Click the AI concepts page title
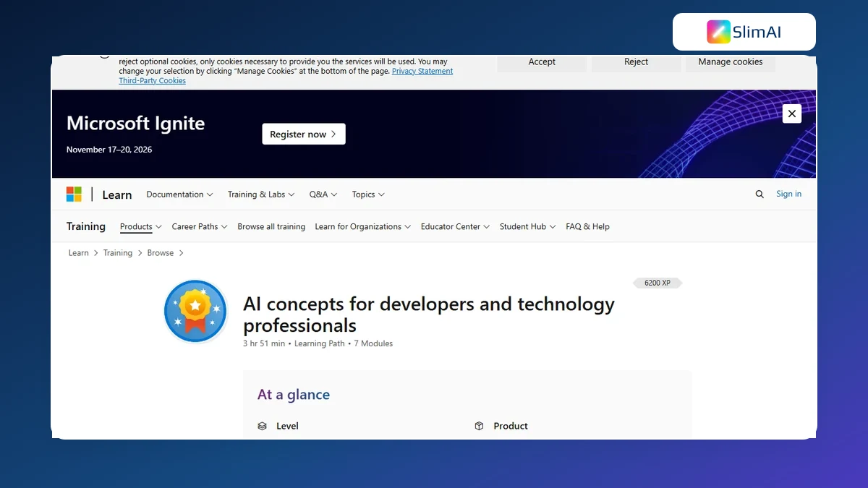 [429, 314]
